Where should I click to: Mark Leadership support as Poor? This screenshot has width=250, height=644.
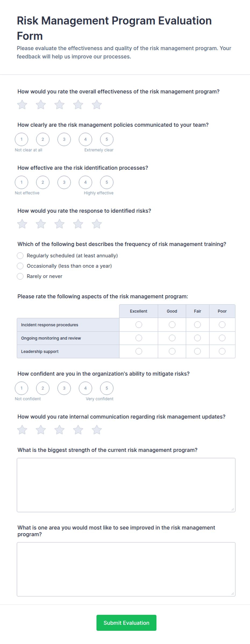click(222, 351)
